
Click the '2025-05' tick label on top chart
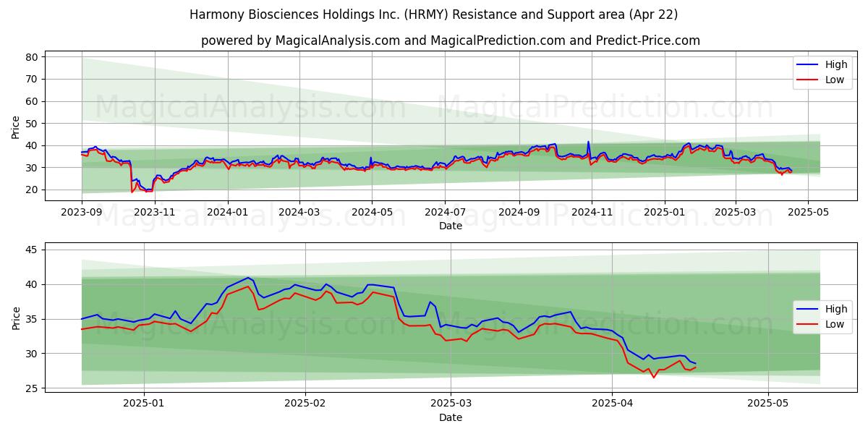[x=809, y=213]
